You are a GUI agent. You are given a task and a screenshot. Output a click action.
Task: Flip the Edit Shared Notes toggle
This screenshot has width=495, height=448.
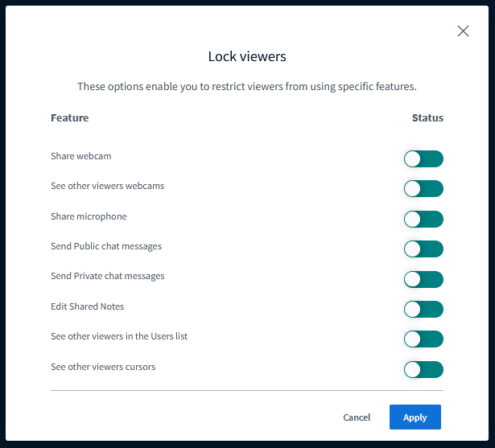pyautogui.click(x=423, y=310)
